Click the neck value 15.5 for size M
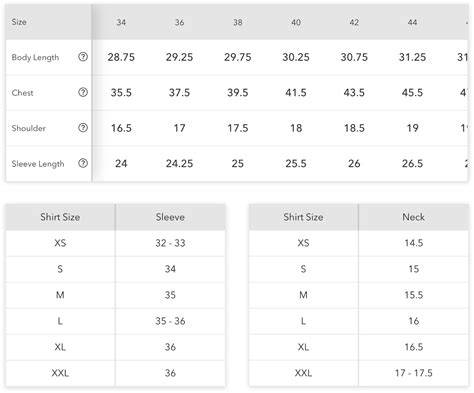The image size is (474, 393). [414, 295]
